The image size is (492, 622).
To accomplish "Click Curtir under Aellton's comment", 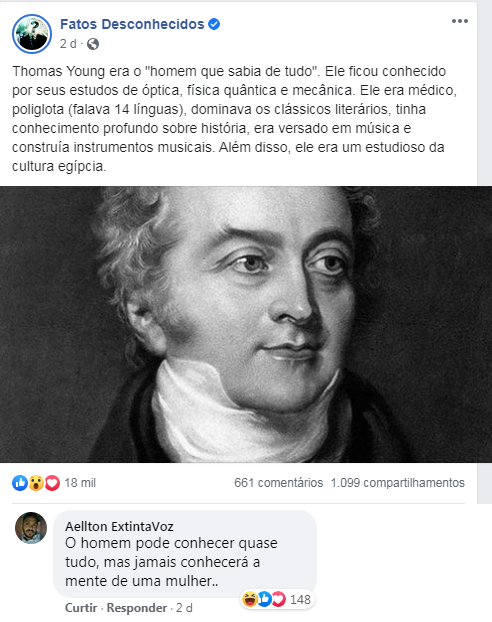I will tap(81, 608).
